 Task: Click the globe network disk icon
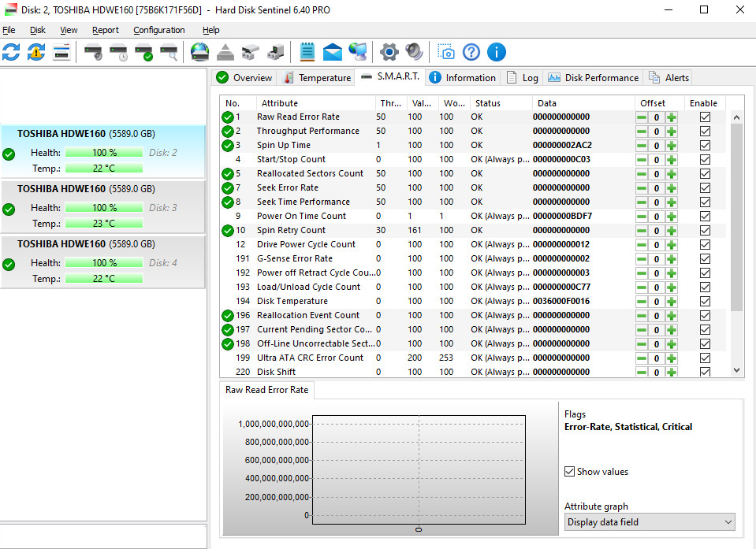pyautogui.click(x=200, y=52)
